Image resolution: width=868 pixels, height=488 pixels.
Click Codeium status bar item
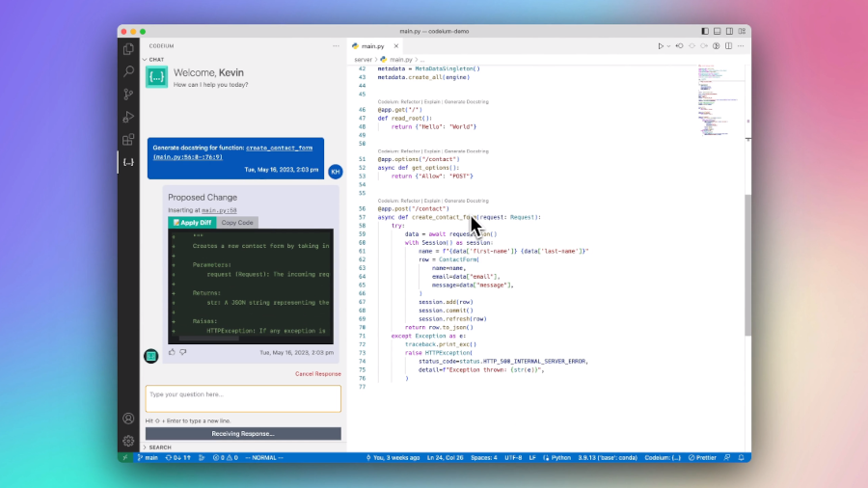point(663,457)
